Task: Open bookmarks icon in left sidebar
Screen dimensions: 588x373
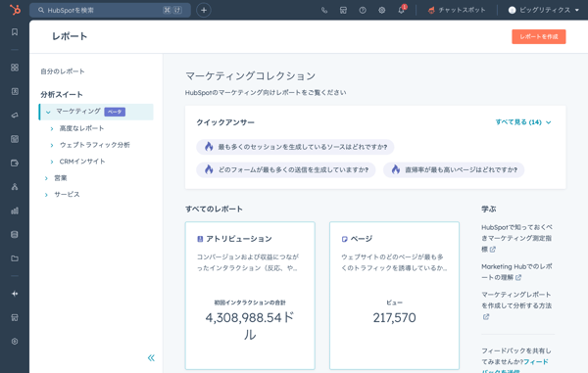Action: (x=15, y=32)
